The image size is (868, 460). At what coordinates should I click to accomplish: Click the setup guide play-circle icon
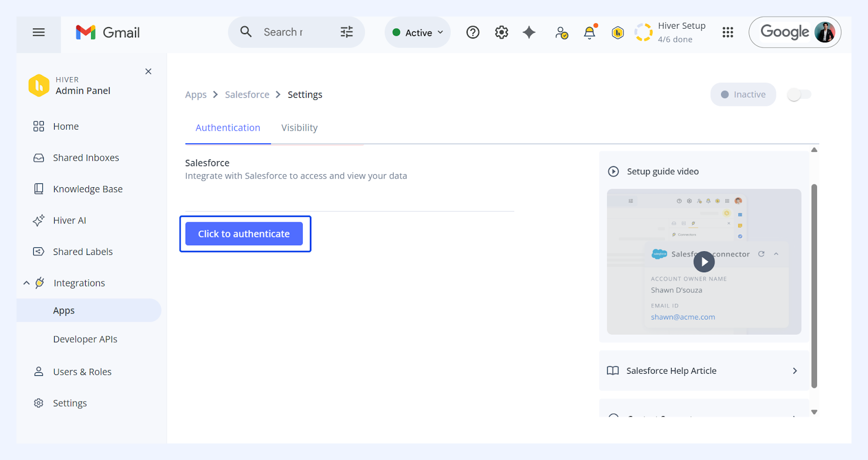click(x=614, y=171)
